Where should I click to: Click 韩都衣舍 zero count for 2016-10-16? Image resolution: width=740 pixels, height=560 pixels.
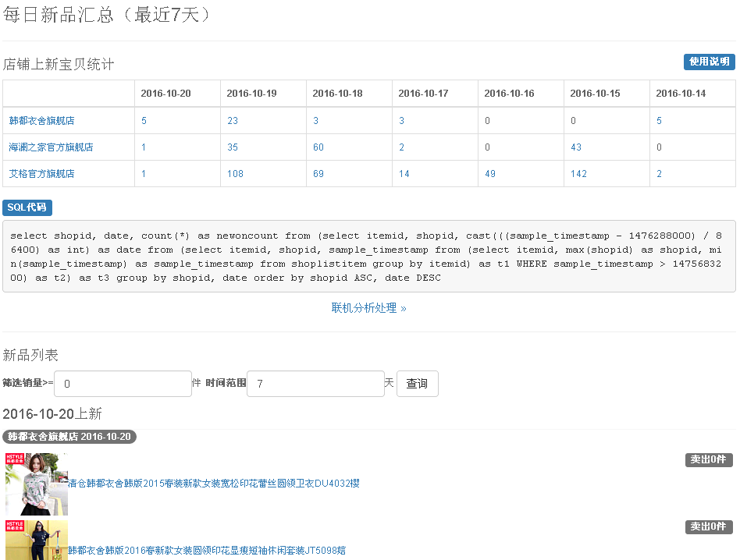pos(488,121)
